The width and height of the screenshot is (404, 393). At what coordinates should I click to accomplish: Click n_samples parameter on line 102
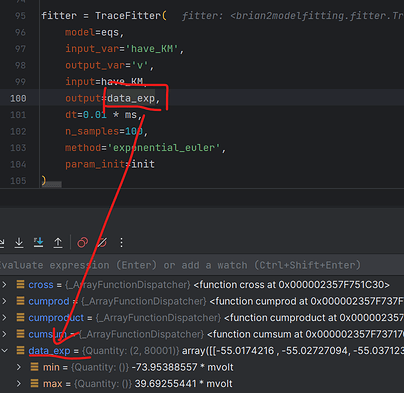pyautogui.click(x=92, y=131)
